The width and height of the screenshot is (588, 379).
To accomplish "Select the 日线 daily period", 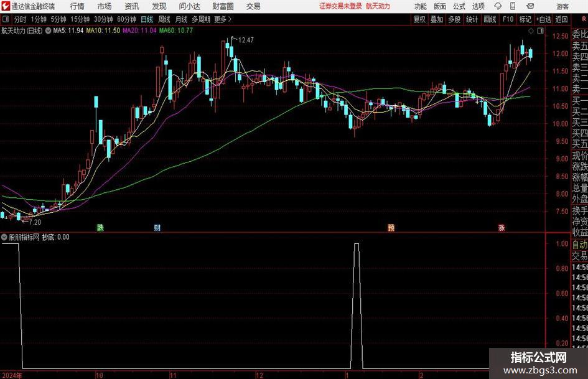I will pos(147,19).
